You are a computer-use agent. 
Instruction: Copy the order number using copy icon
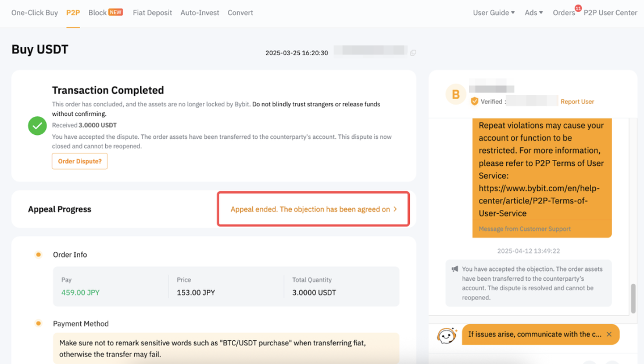(x=413, y=53)
